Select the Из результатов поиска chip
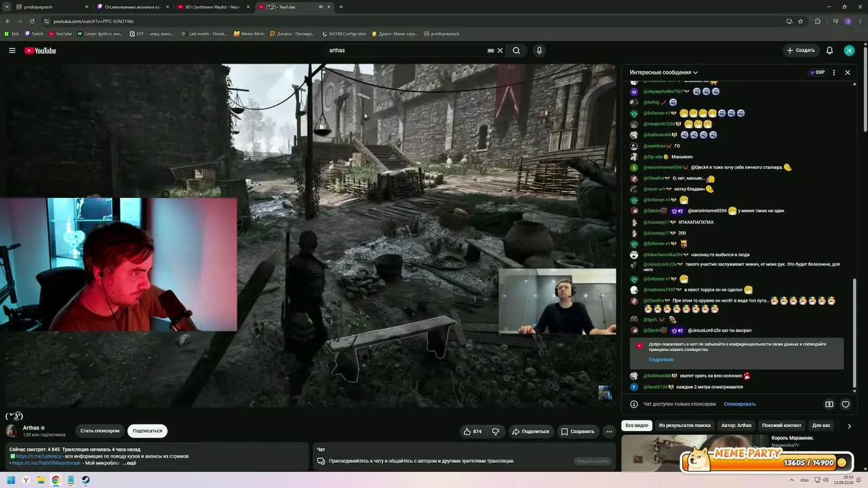This screenshot has width=868, height=488. [x=685, y=426]
